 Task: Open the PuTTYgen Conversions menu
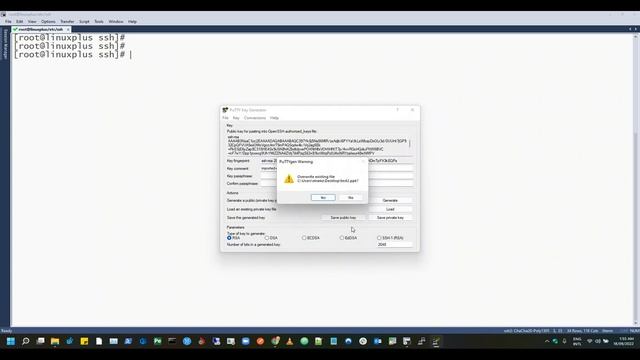pyautogui.click(x=255, y=118)
